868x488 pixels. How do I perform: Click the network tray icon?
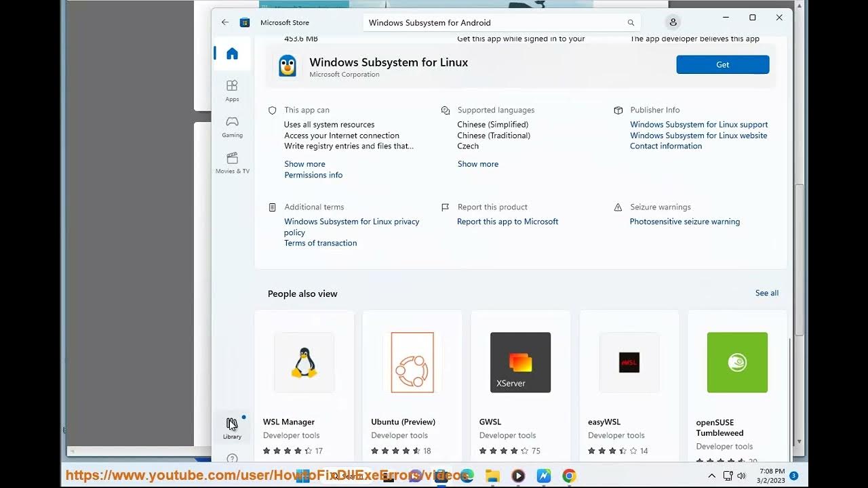pos(728,476)
